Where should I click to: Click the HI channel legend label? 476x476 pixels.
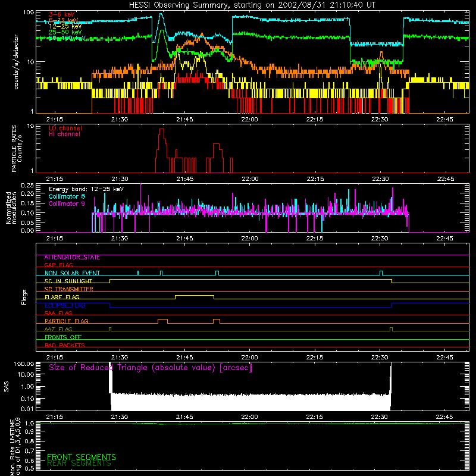tap(64, 134)
